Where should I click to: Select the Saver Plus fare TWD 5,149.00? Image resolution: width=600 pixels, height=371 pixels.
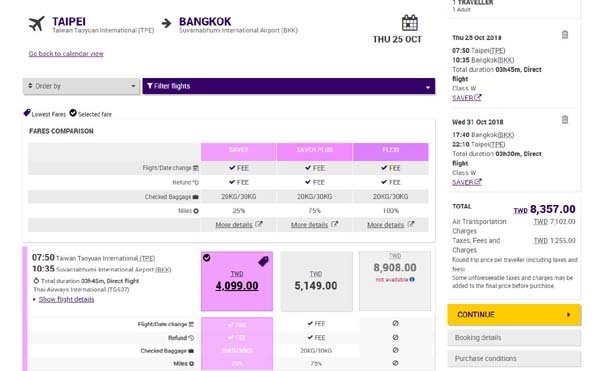point(316,281)
